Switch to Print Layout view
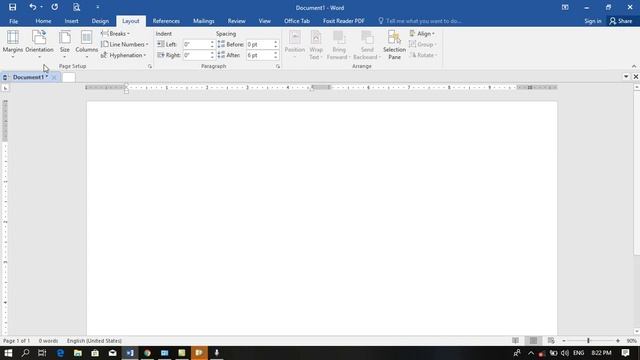 tap(533, 340)
